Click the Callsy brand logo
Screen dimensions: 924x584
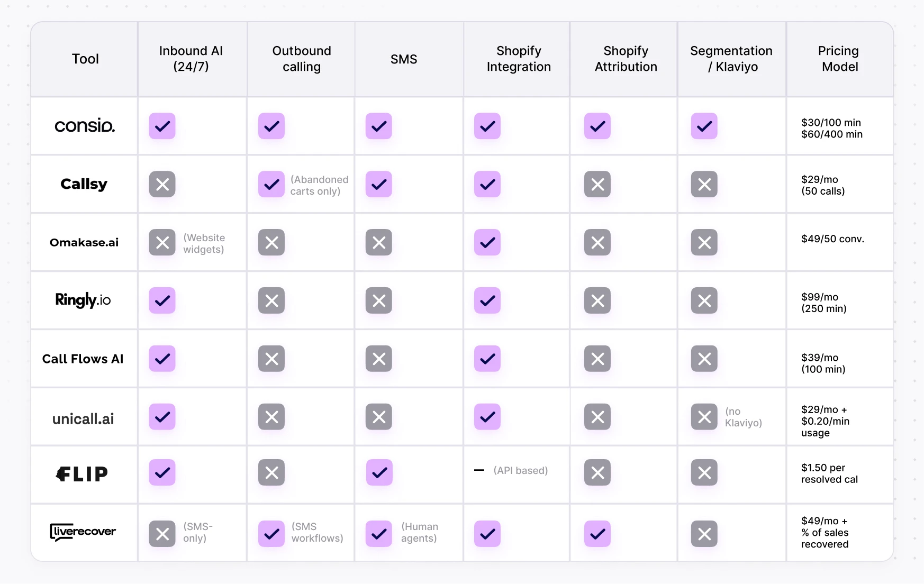84,184
